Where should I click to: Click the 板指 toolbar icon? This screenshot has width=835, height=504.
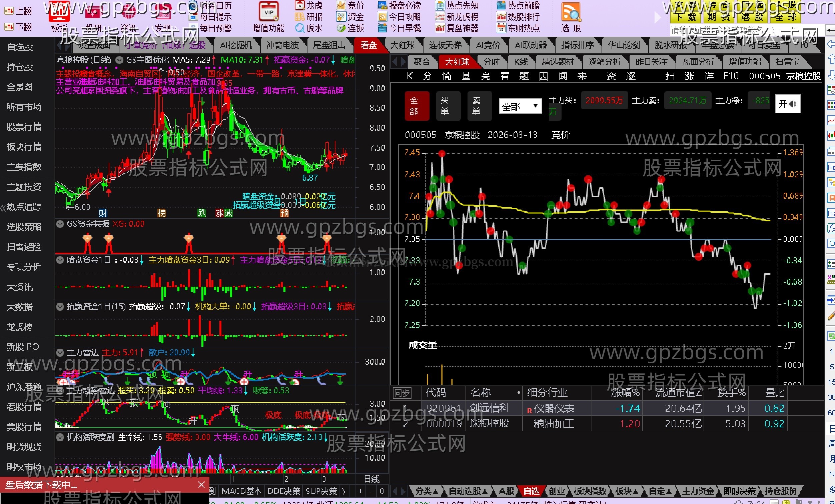[x=59, y=12]
